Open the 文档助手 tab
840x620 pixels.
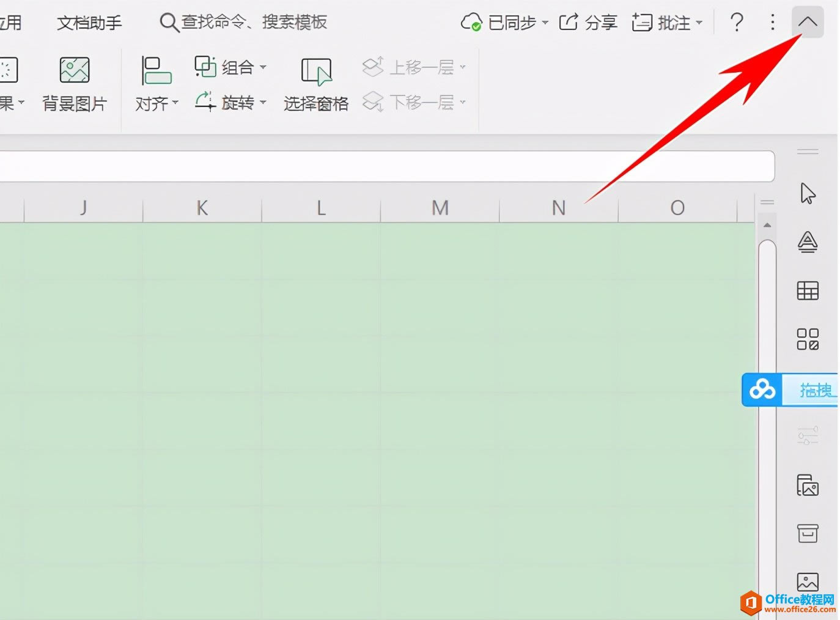click(x=90, y=23)
